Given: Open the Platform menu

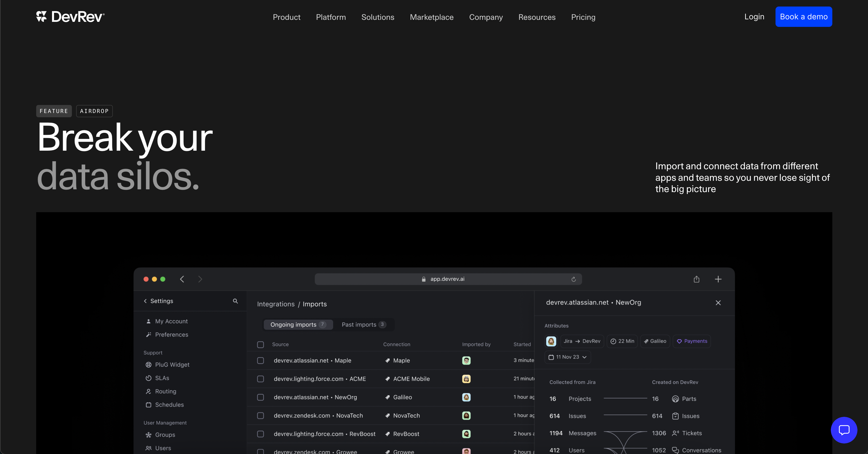Looking at the screenshot, I should coord(331,17).
